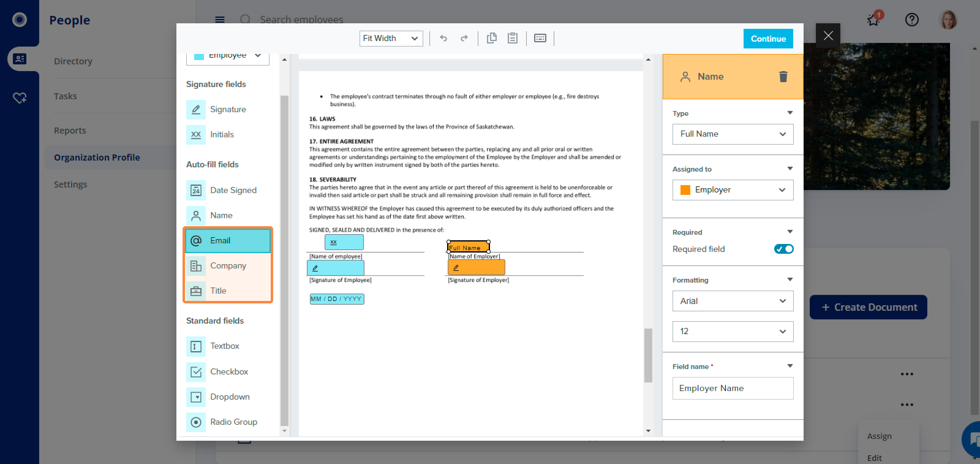The image size is (980, 464).
Task: Click the Continue button
Action: click(x=768, y=38)
